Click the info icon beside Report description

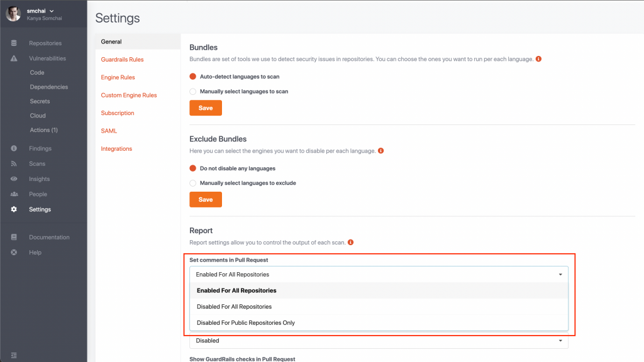(x=350, y=242)
